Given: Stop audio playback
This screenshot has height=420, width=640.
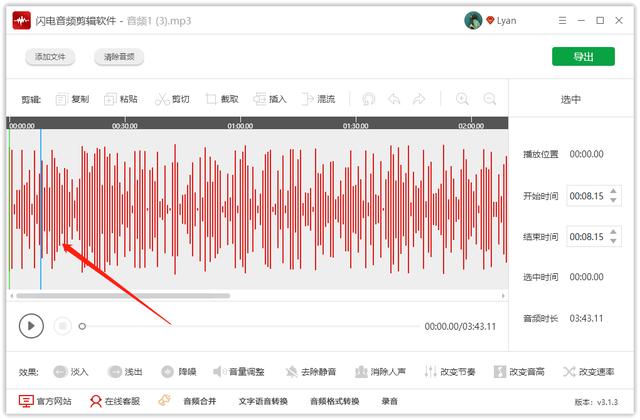Looking at the screenshot, I should 62,326.
